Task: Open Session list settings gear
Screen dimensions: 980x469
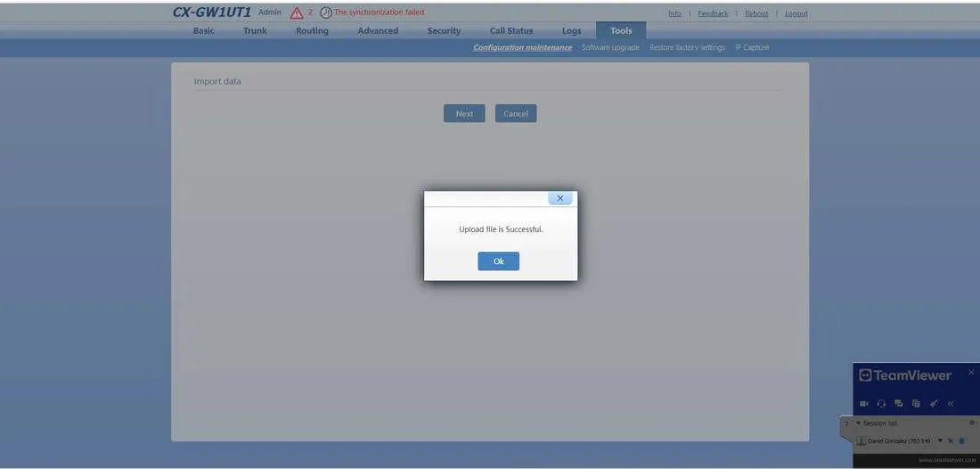Action: click(x=972, y=424)
